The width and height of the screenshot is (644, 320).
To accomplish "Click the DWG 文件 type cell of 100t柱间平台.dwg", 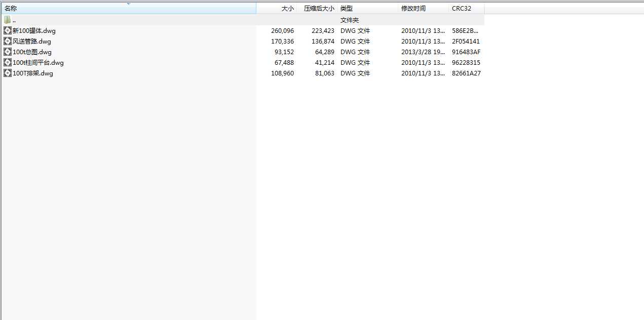I will tap(355, 63).
